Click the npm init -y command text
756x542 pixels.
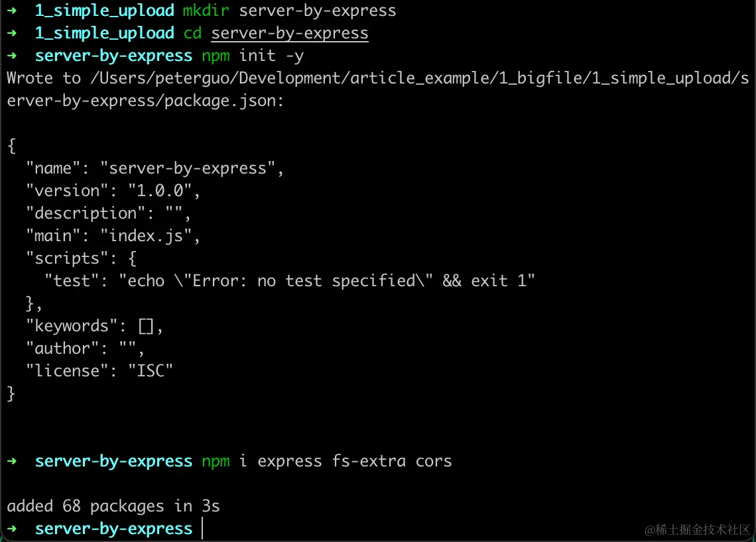click(x=253, y=56)
